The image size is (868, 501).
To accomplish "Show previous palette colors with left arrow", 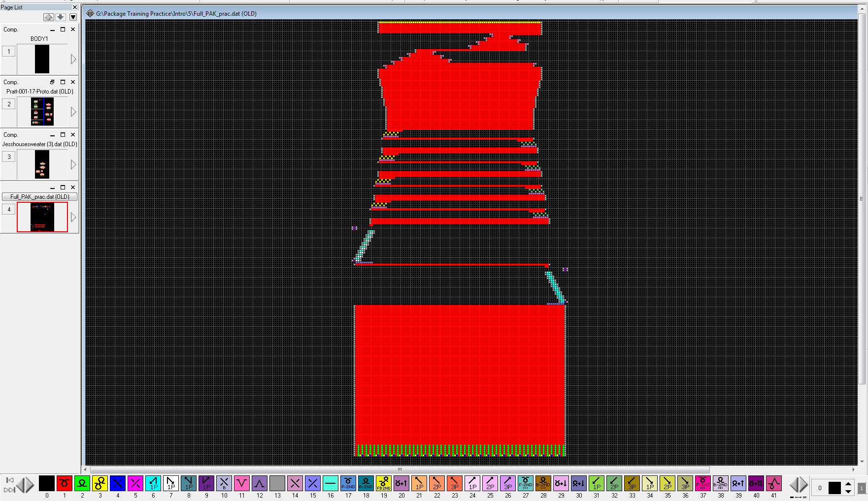I will click(20, 485).
